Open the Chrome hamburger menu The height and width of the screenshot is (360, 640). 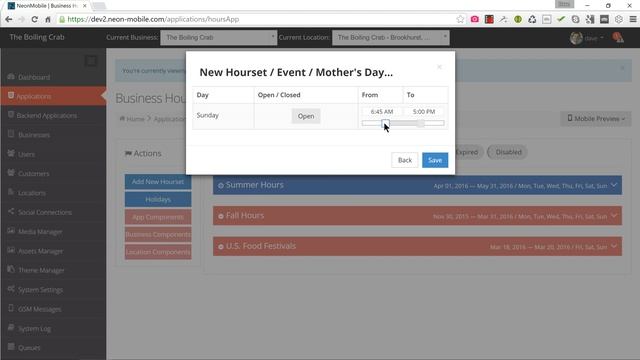(x=633, y=19)
